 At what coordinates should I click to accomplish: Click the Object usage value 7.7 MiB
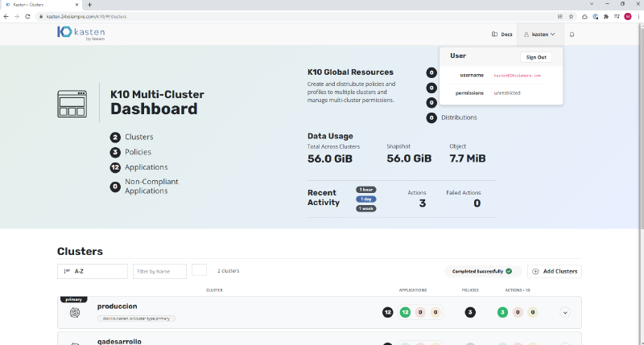pos(468,158)
